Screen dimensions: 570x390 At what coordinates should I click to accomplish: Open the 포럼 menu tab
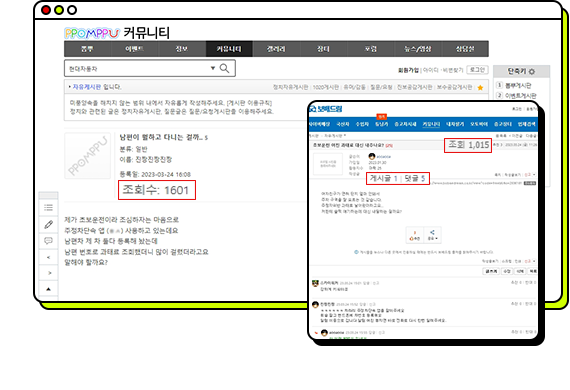(x=371, y=49)
